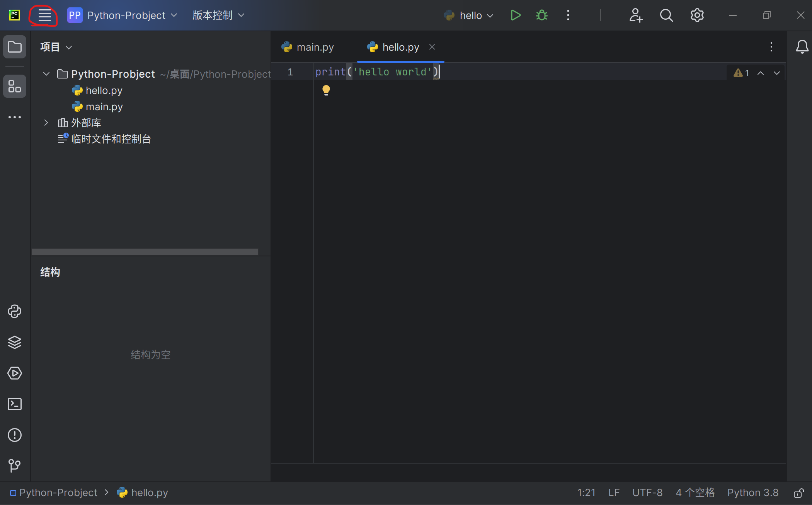Click line number 1 in gutter
This screenshot has width=812, height=505.
(290, 72)
